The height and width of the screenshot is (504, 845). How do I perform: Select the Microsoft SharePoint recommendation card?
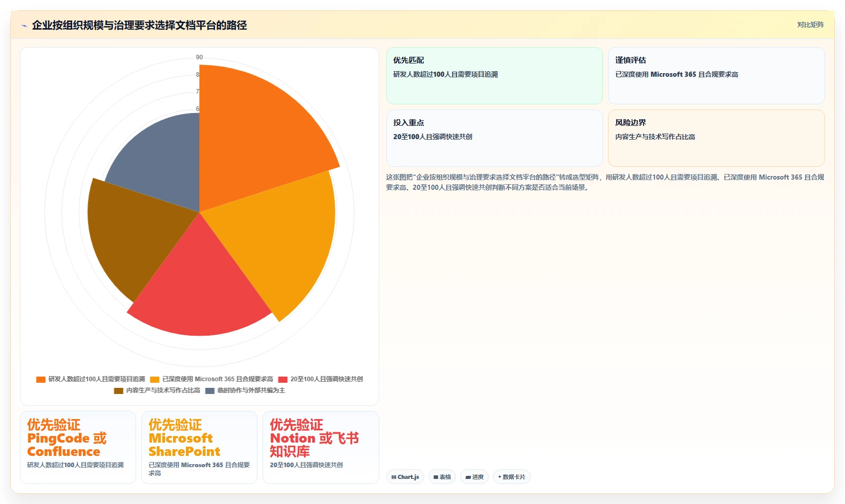pos(199,447)
